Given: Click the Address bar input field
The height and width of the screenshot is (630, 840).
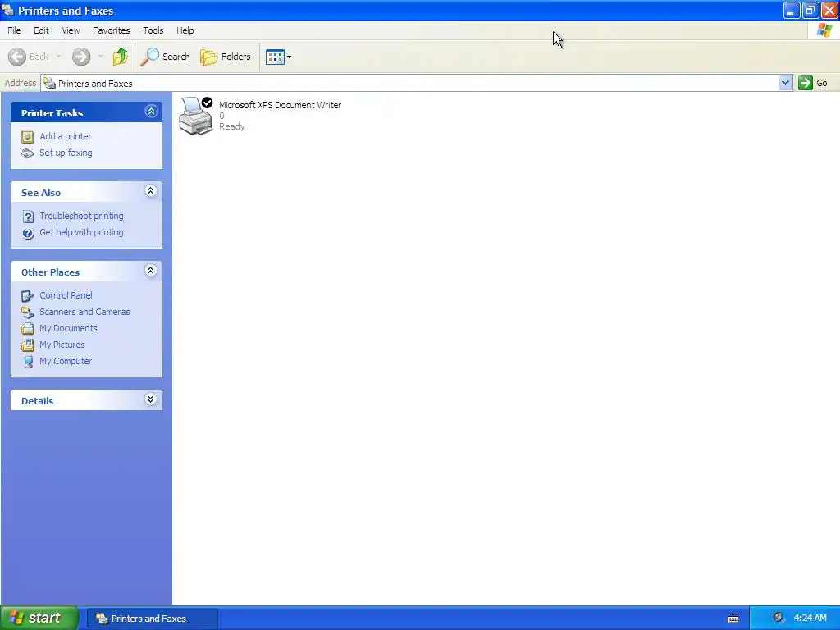Looking at the screenshot, I should point(416,83).
